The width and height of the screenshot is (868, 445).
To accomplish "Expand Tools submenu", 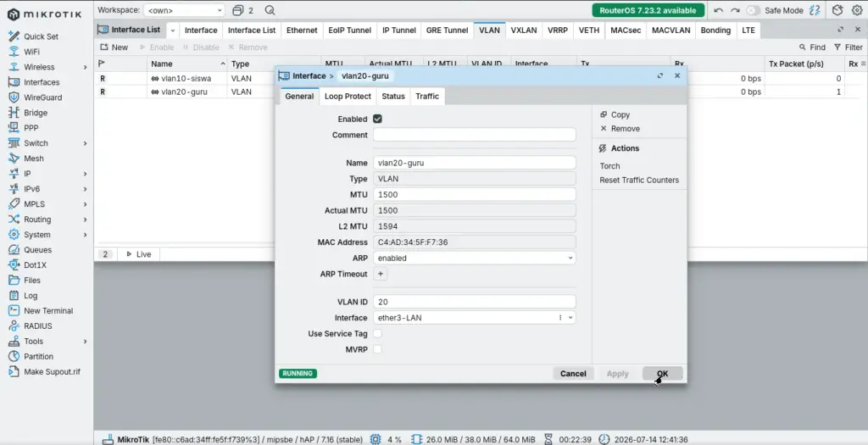I will click(86, 342).
